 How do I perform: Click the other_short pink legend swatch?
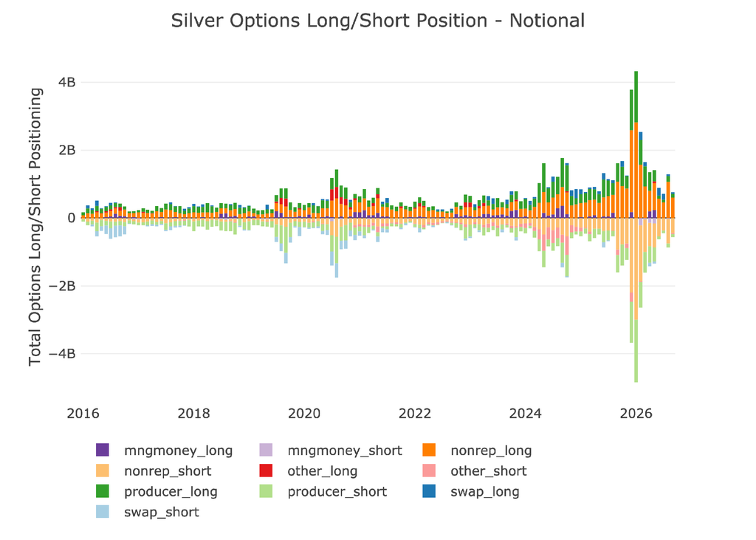[429, 471]
